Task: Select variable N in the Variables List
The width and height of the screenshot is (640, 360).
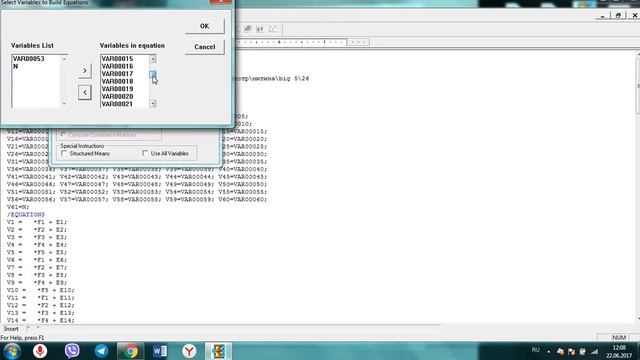Action: pyautogui.click(x=16, y=66)
